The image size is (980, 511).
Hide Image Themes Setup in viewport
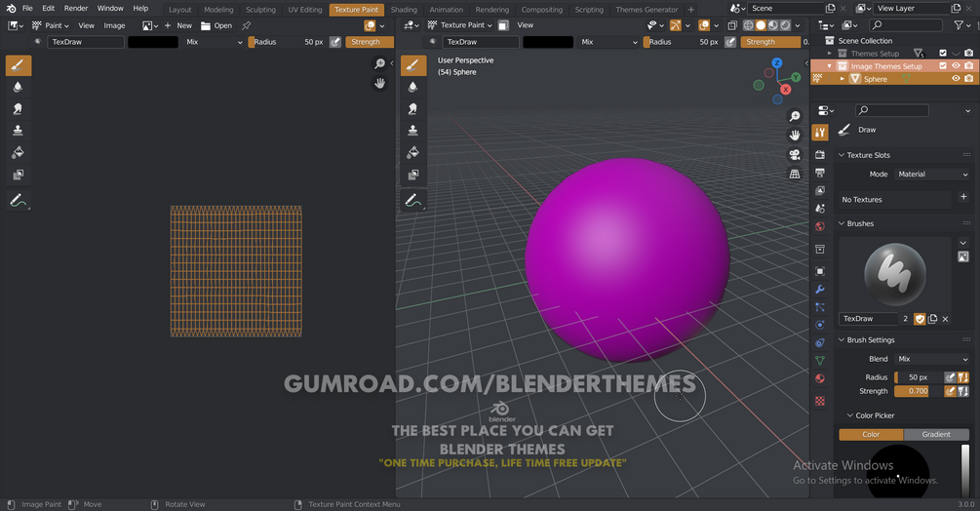(956, 65)
